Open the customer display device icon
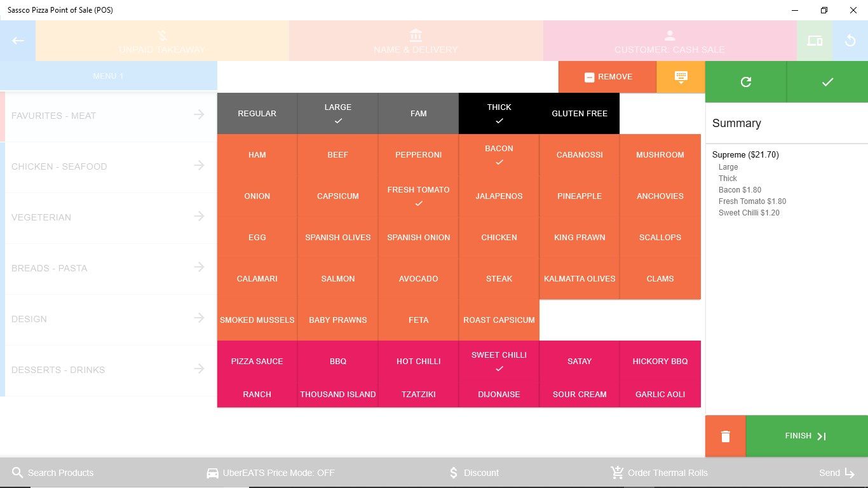Screen dimensions: 868x488 (x=815, y=41)
